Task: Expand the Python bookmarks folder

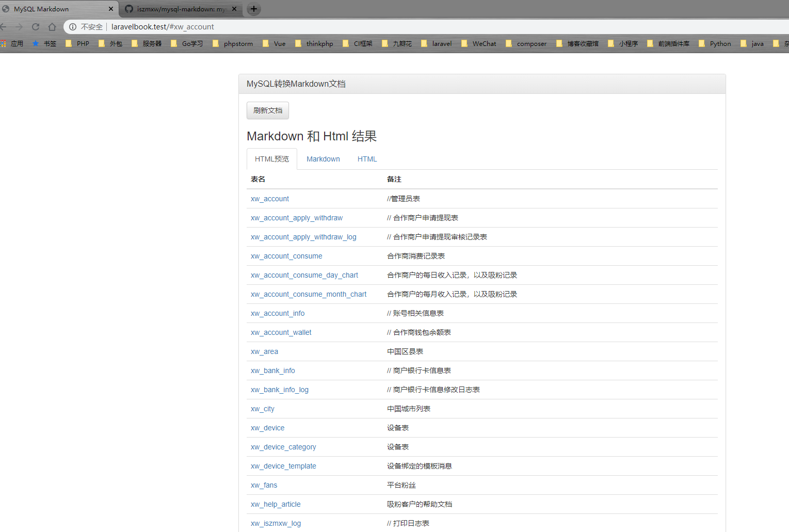Action: pyautogui.click(x=715, y=44)
